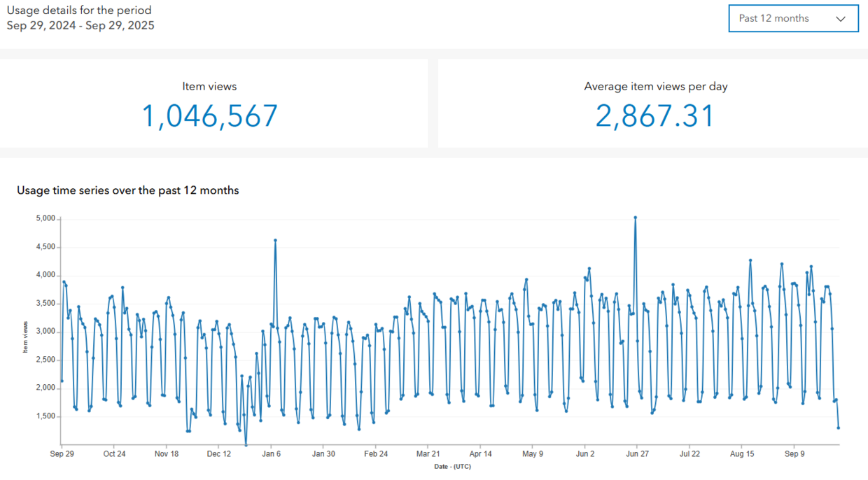Click the 2,867.31 average value

(x=654, y=115)
